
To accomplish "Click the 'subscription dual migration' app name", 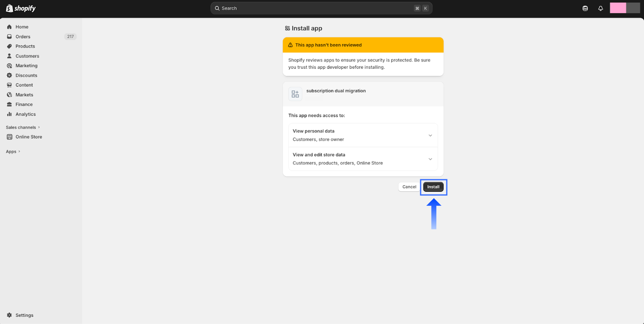I will click(336, 91).
